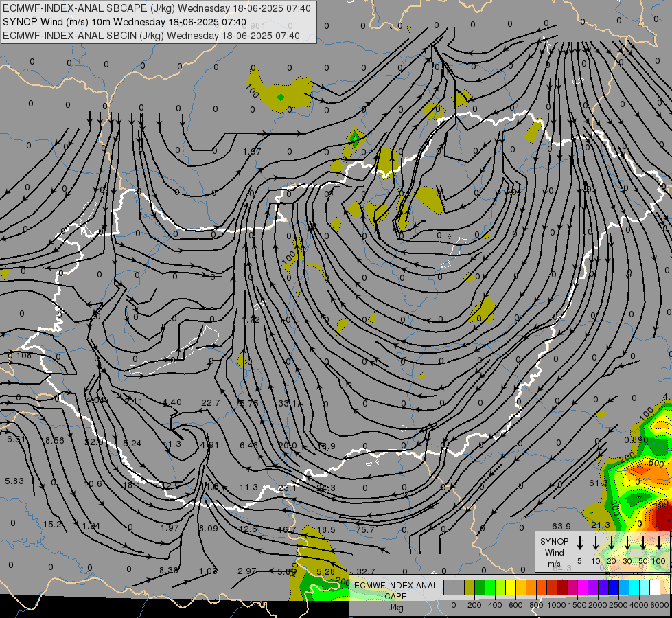Click the 2000 tick label on CAPE legend
672x618 pixels.
pyautogui.click(x=598, y=605)
